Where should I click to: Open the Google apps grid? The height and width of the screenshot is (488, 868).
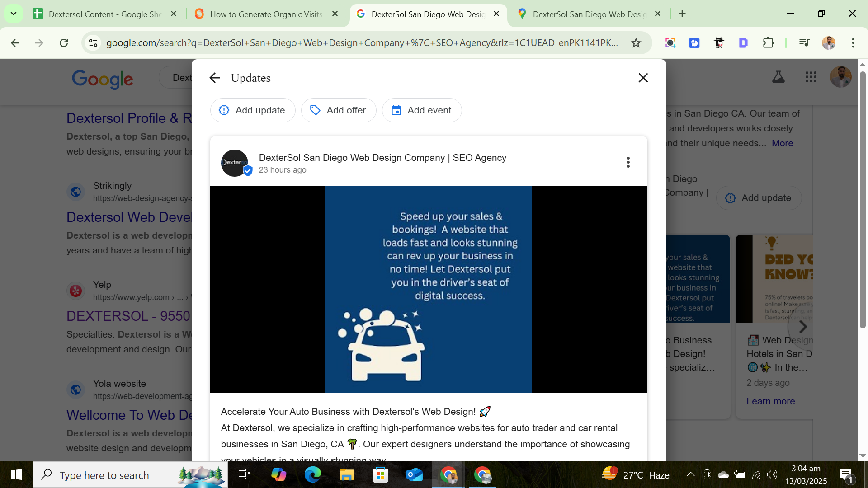pyautogui.click(x=811, y=77)
